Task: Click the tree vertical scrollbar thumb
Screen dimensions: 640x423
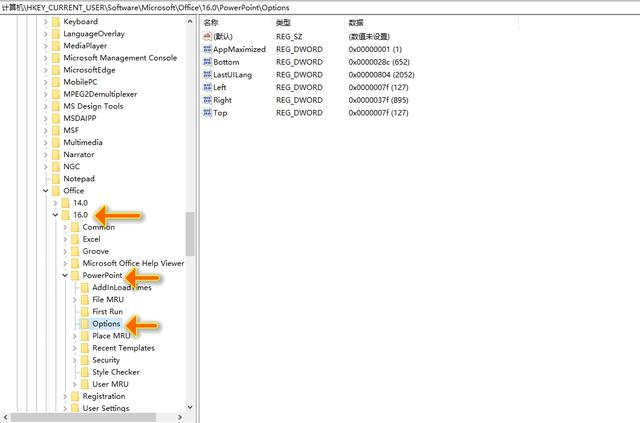Action: click(x=190, y=234)
